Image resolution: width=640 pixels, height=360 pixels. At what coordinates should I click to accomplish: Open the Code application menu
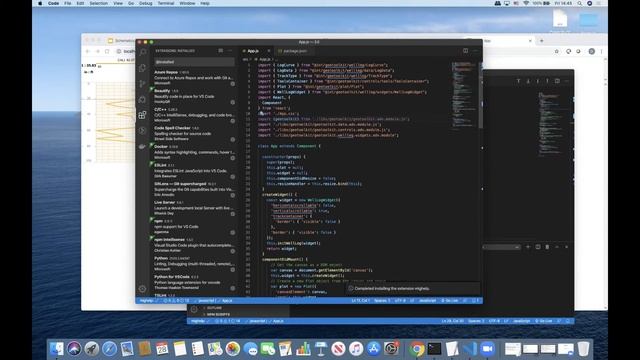[x=53, y=3]
